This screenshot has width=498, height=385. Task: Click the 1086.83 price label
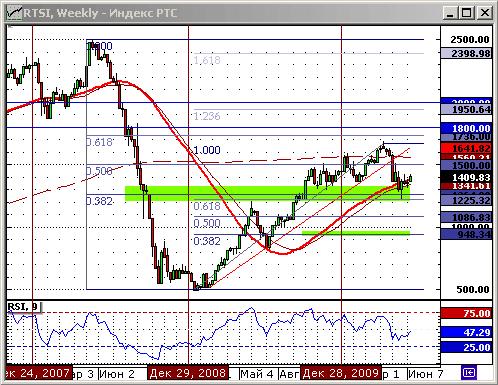click(x=466, y=217)
